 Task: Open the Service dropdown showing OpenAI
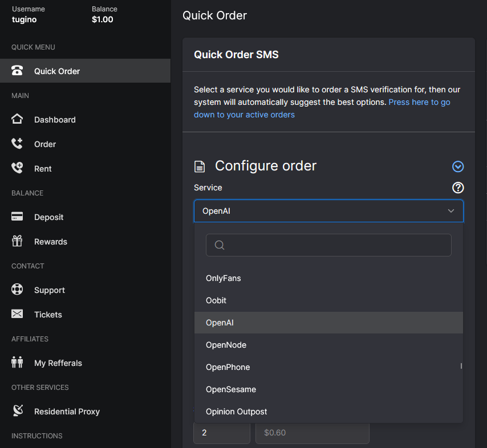pos(328,211)
